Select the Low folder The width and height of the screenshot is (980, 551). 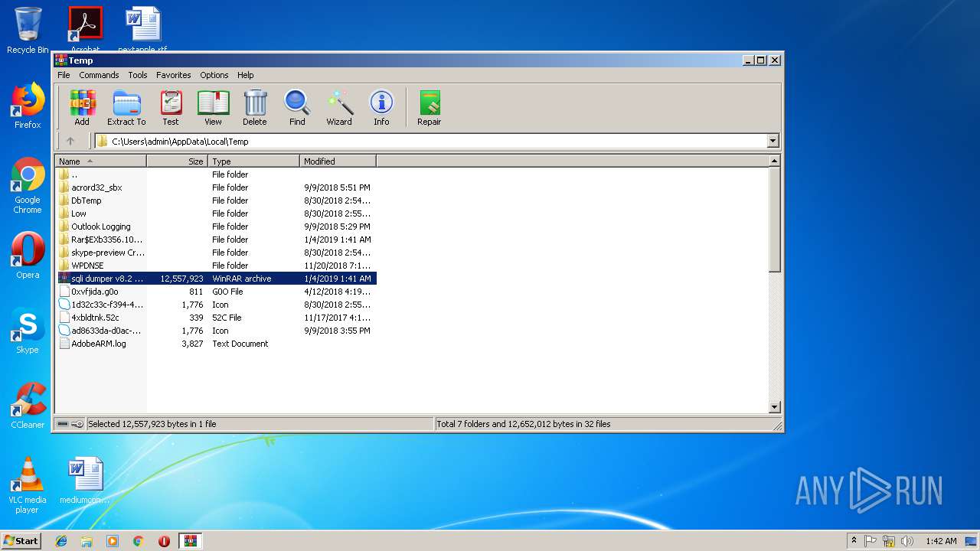pyautogui.click(x=216, y=214)
